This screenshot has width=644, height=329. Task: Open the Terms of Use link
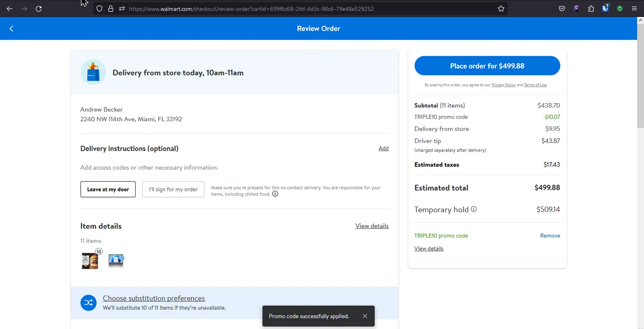tap(535, 85)
